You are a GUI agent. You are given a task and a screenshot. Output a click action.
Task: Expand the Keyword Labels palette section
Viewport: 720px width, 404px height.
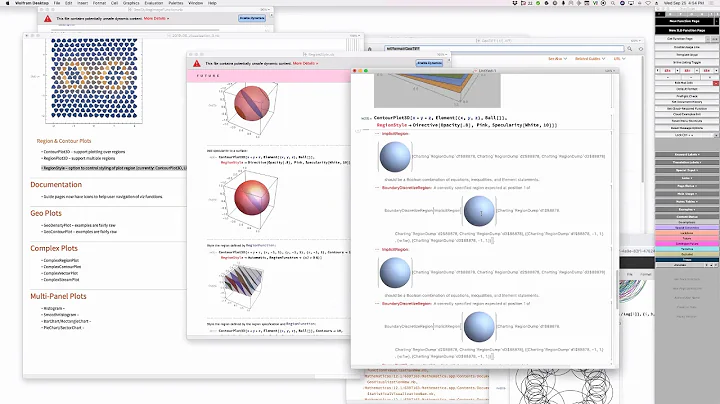click(686, 155)
